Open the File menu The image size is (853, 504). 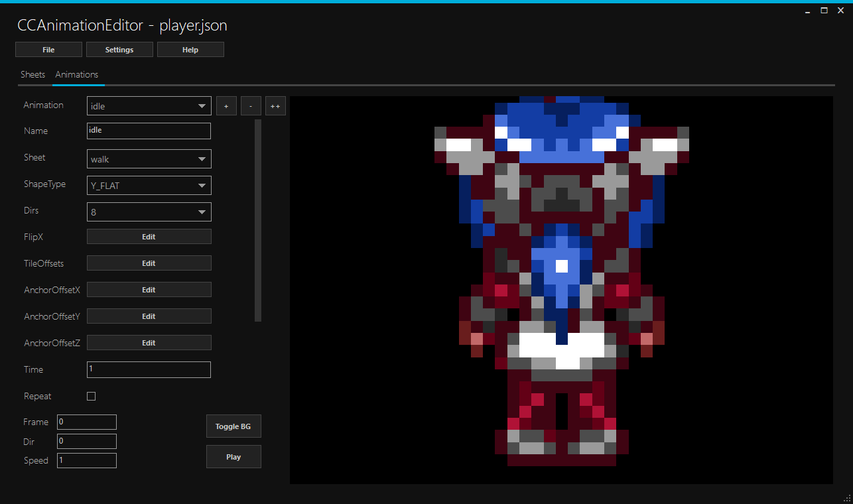click(48, 50)
